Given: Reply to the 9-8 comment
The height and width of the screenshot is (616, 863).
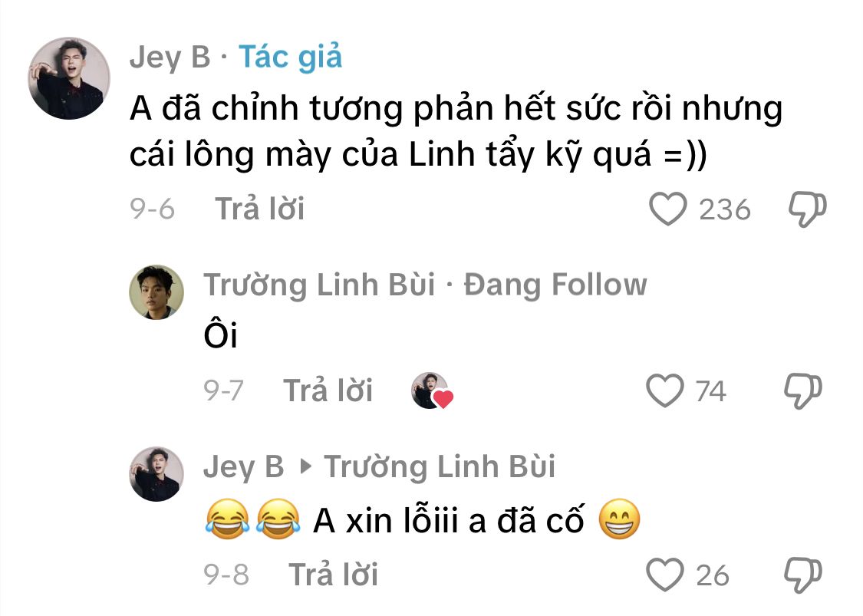Looking at the screenshot, I should [x=333, y=575].
